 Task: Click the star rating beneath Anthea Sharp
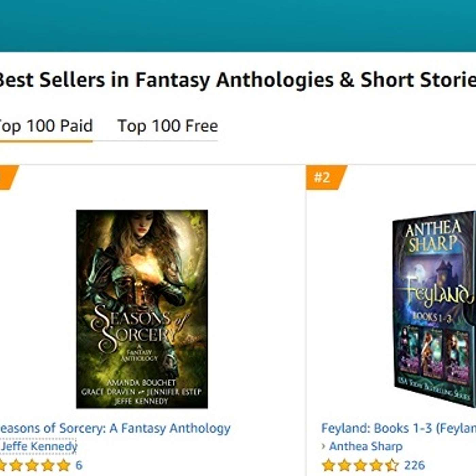(x=360, y=465)
